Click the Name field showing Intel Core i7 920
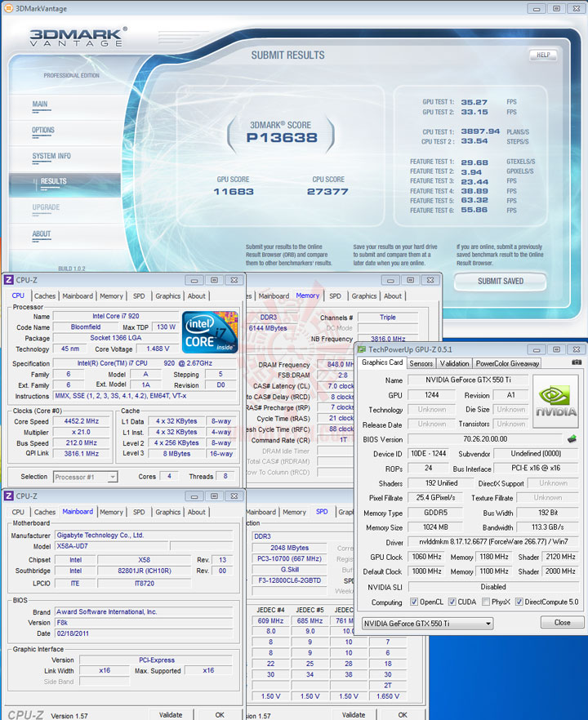 115,316
